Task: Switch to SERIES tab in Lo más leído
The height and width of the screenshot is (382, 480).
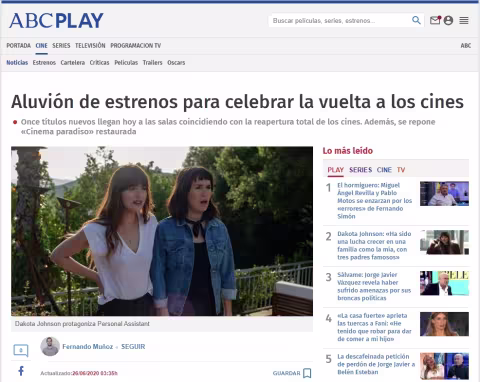Action: coord(360,170)
